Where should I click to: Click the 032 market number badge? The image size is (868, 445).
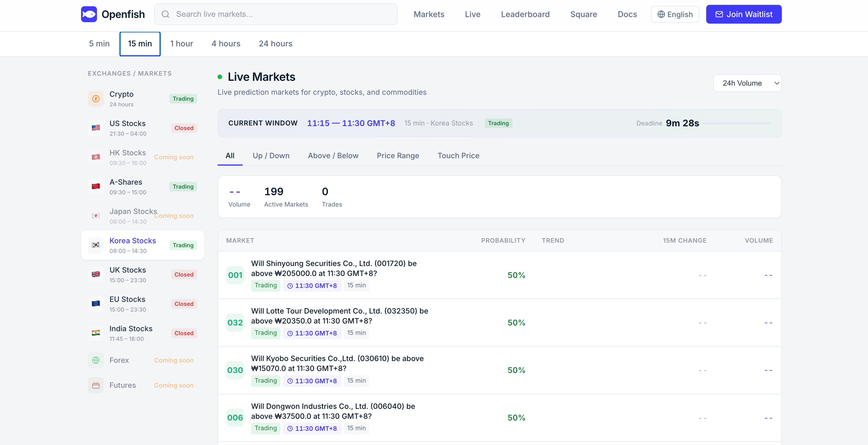(x=235, y=323)
